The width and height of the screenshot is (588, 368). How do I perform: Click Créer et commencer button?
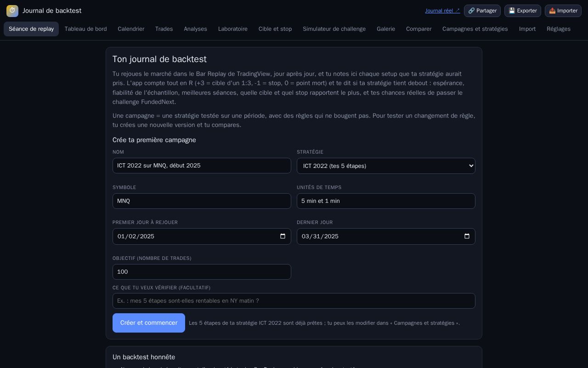pos(149,323)
